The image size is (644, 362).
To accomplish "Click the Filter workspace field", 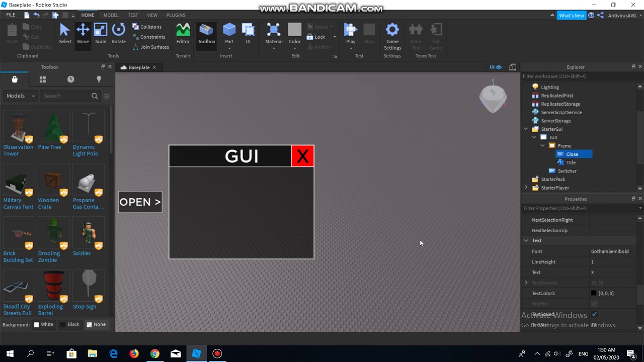I will coord(582,76).
